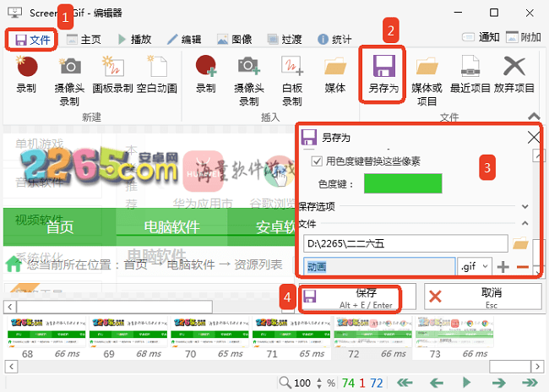549x392 pixels.
Task: Open the 播放 tab
Action: pyautogui.click(x=135, y=40)
